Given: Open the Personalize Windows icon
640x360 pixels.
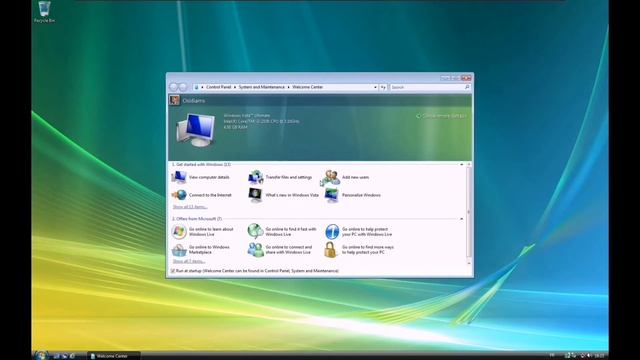Looking at the screenshot, I should (331, 195).
